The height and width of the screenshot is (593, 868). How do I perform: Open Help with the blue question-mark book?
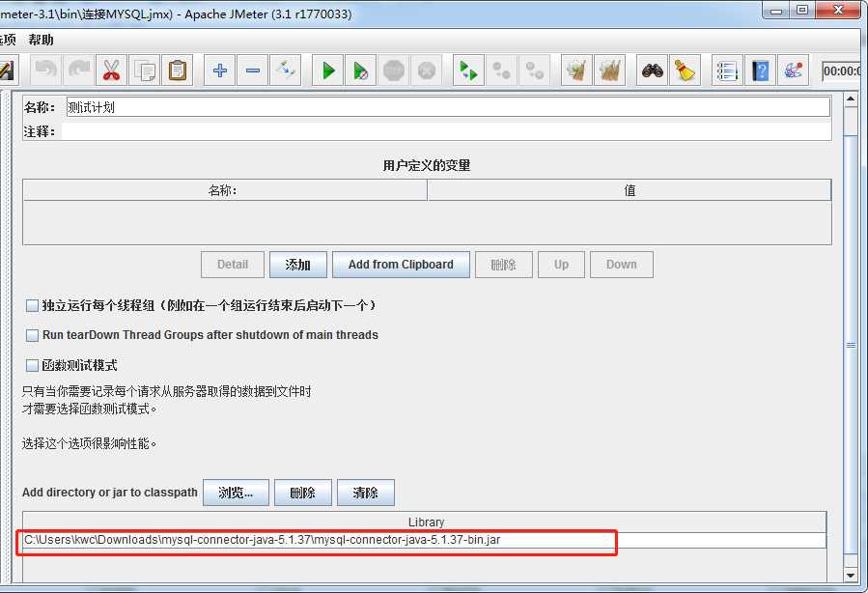760,71
